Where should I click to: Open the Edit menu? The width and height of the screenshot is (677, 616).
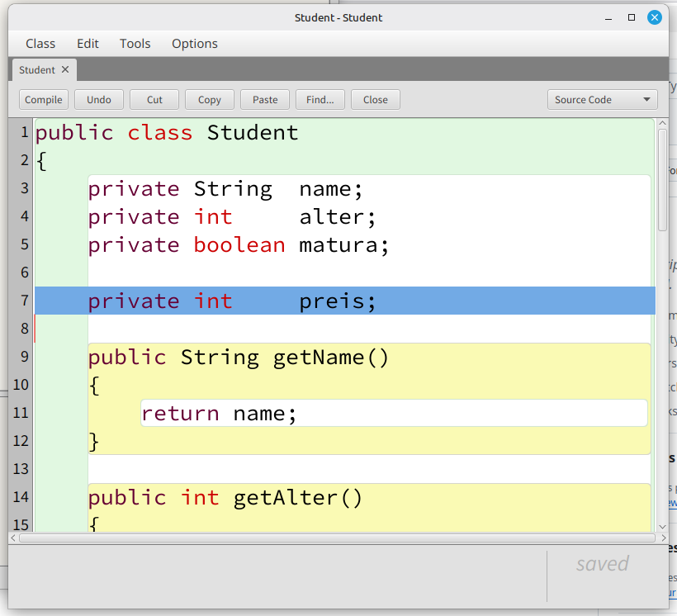88,44
